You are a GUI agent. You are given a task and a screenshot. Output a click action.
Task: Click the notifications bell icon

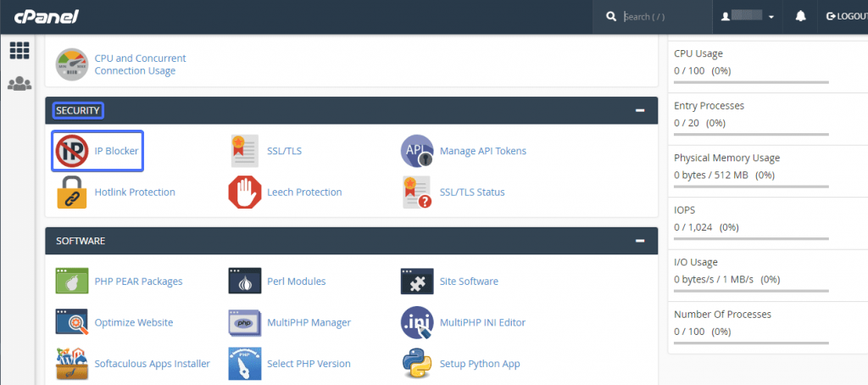[800, 17]
